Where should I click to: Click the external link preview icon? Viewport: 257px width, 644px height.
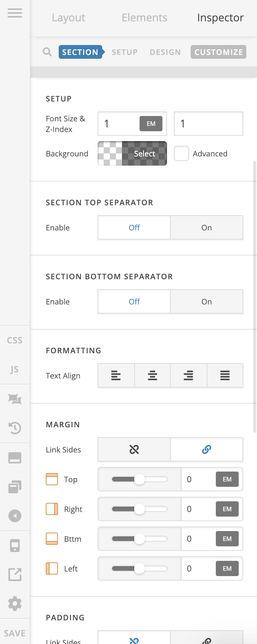tap(15, 574)
